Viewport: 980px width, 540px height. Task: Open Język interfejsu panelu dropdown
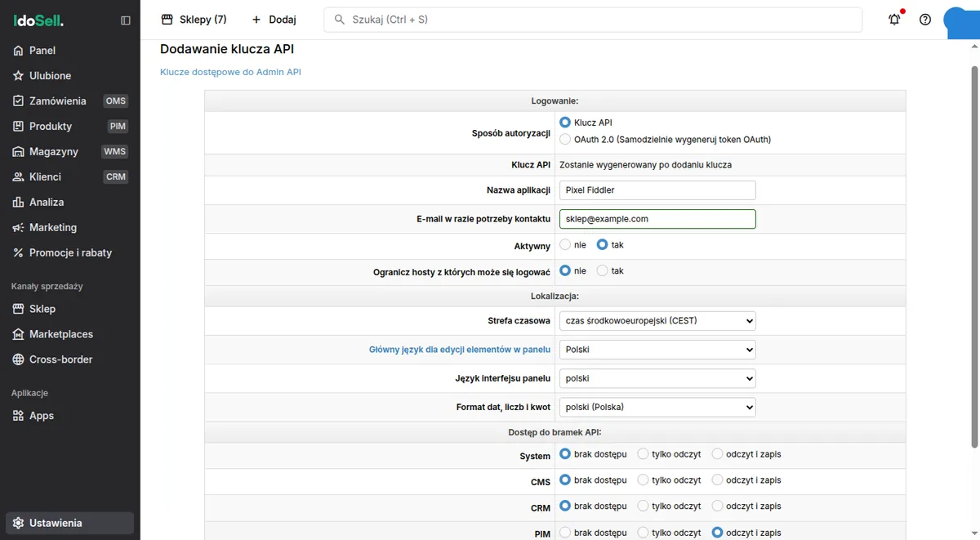pyautogui.click(x=657, y=378)
